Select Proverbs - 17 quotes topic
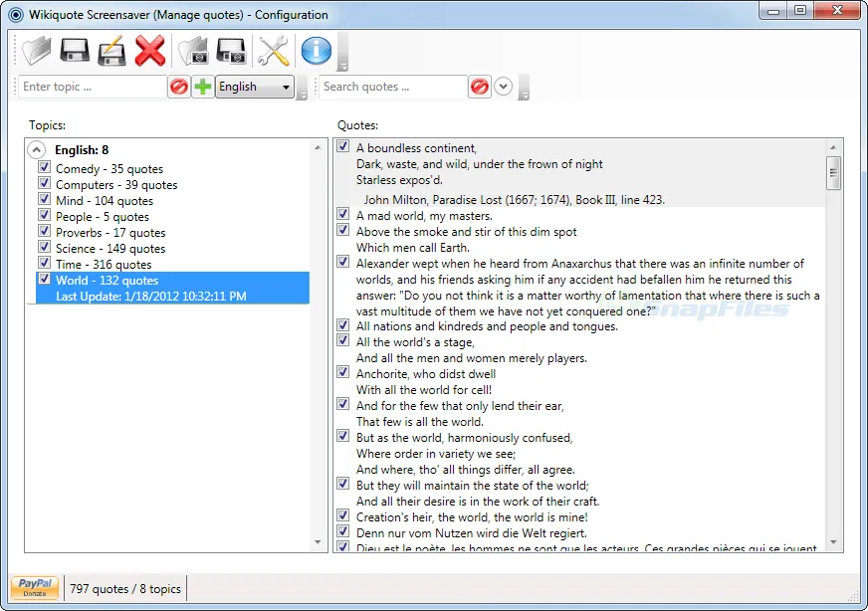The height and width of the screenshot is (611, 868). (110, 233)
